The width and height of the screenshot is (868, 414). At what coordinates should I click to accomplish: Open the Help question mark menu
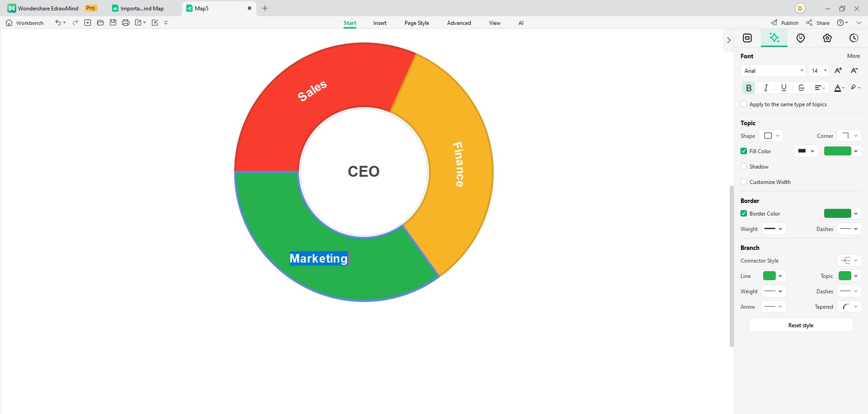pyautogui.click(x=842, y=23)
